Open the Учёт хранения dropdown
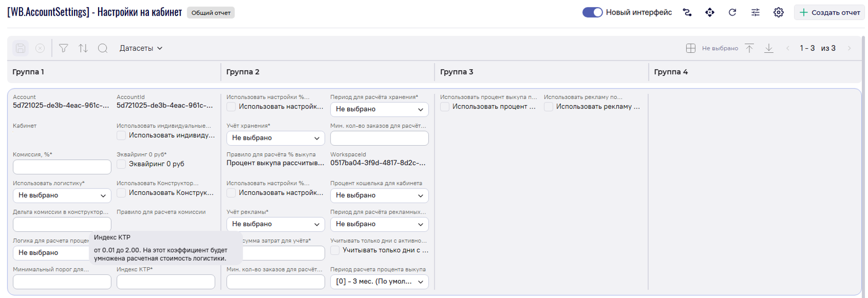The width and height of the screenshot is (868, 298). click(x=275, y=138)
